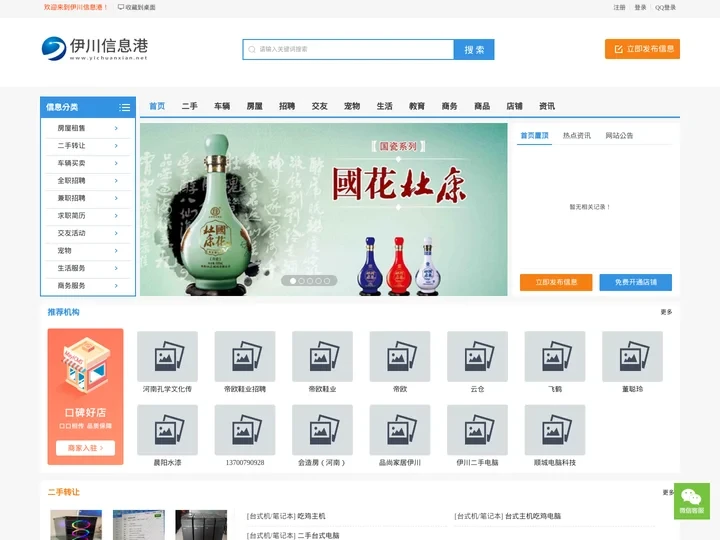Open the 会造房（河南） organization image
The width and height of the screenshot is (720, 540).
pyautogui.click(x=322, y=430)
